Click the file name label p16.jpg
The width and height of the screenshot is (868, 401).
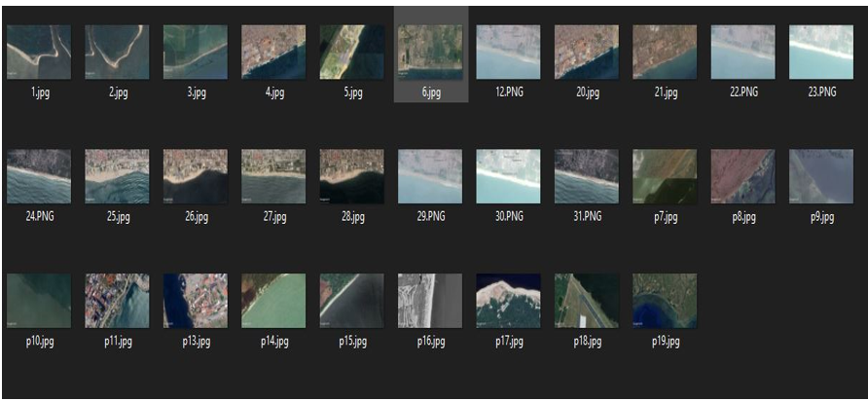[430, 342]
